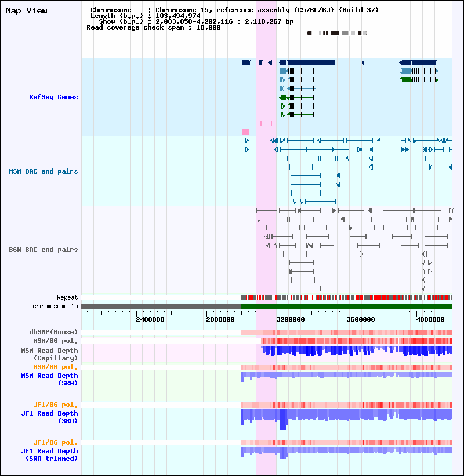Select the leftmost navy RefSeq gene arrow
464x476 pixels.
pyautogui.click(x=247, y=62)
